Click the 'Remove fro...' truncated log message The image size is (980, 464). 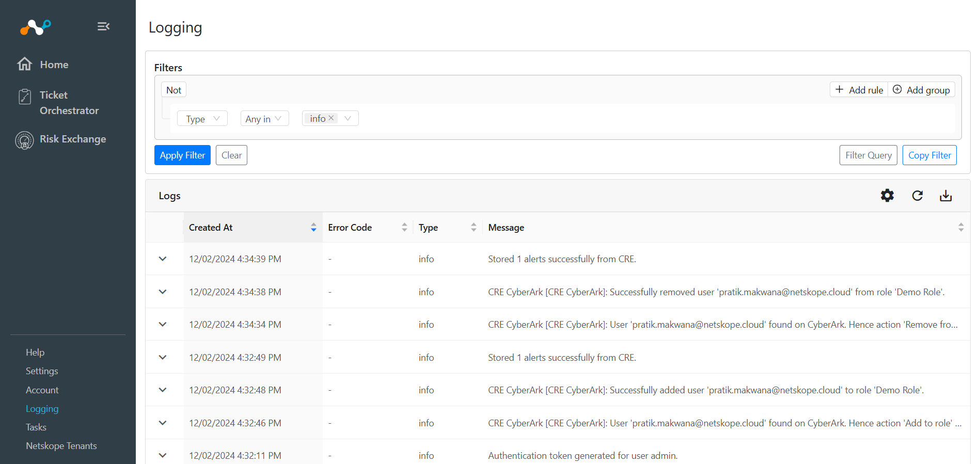tap(723, 325)
